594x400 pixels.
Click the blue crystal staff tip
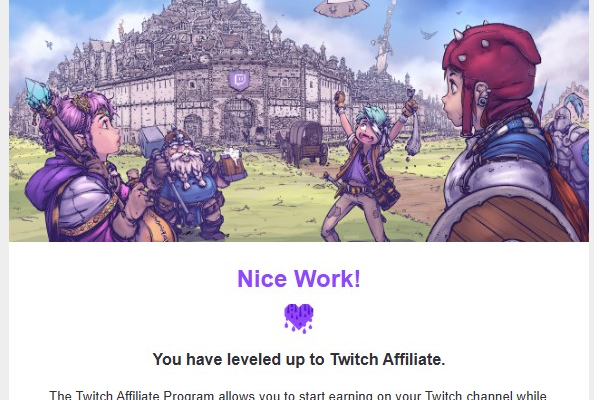[37, 93]
